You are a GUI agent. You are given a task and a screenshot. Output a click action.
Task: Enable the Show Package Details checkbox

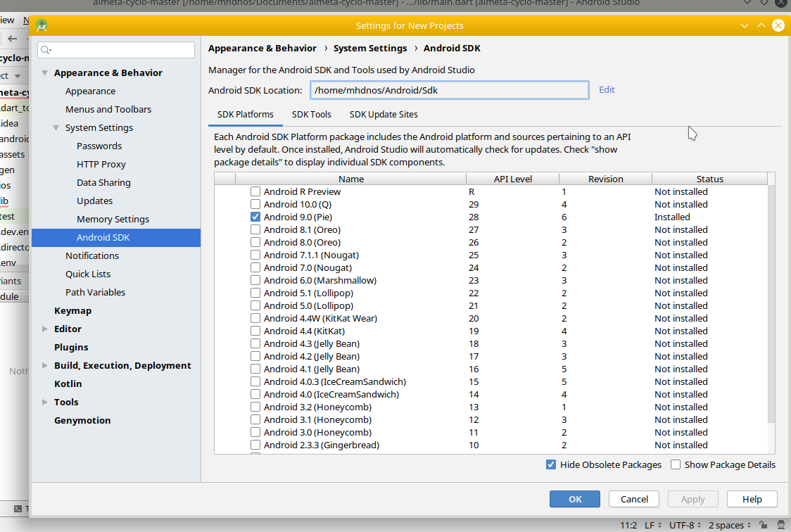point(676,464)
